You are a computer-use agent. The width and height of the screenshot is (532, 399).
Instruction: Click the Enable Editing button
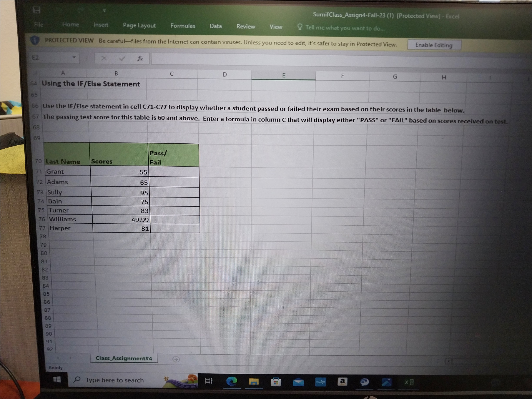click(434, 45)
